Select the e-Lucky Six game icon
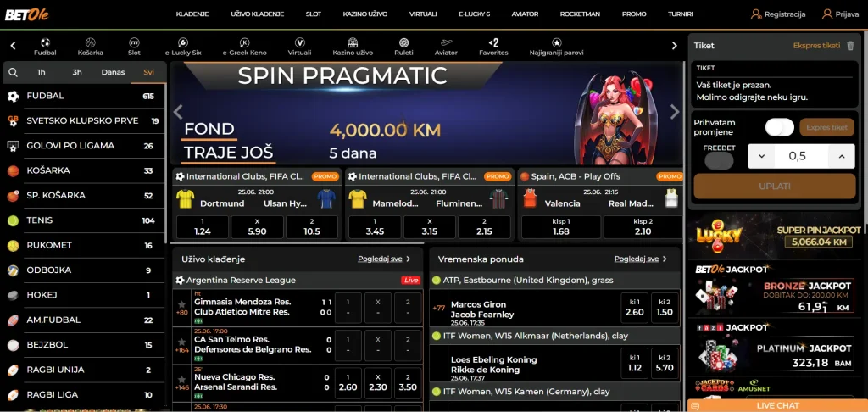This screenshot has height=412, width=868. click(183, 42)
